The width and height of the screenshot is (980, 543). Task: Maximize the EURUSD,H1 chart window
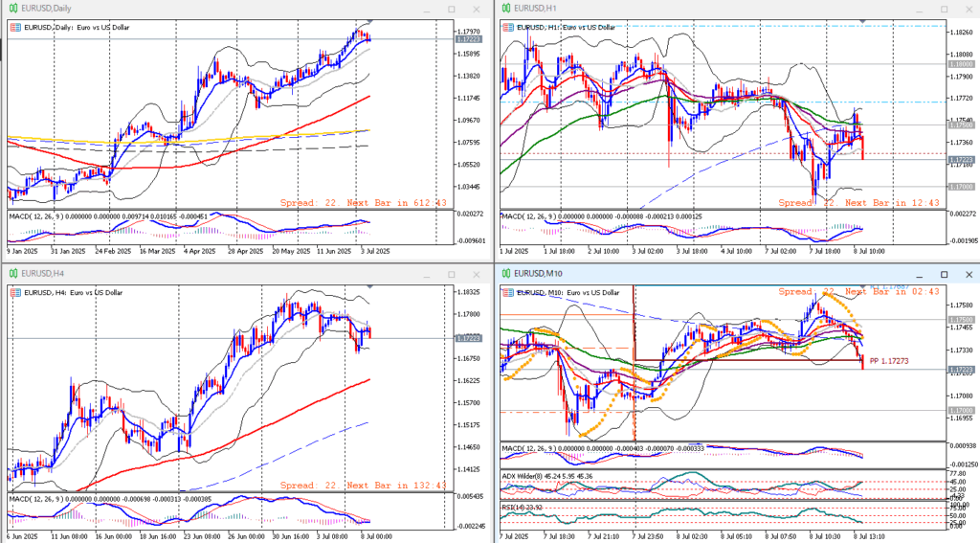coord(944,10)
